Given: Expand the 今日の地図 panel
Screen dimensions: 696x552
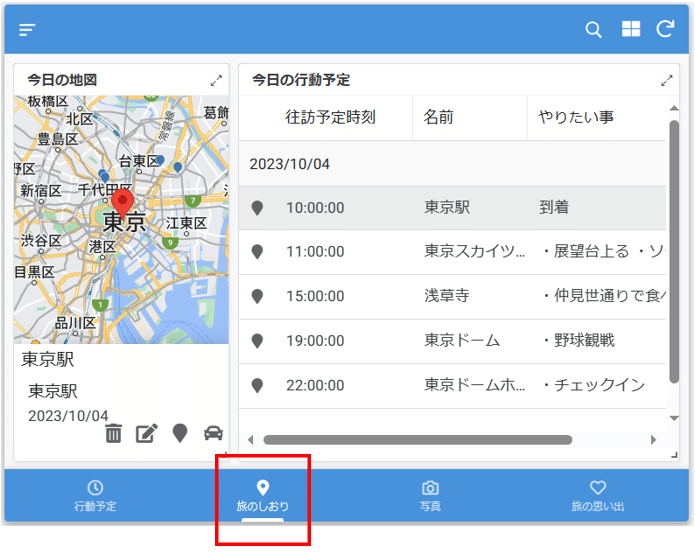Looking at the screenshot, I should coord(216,80).
